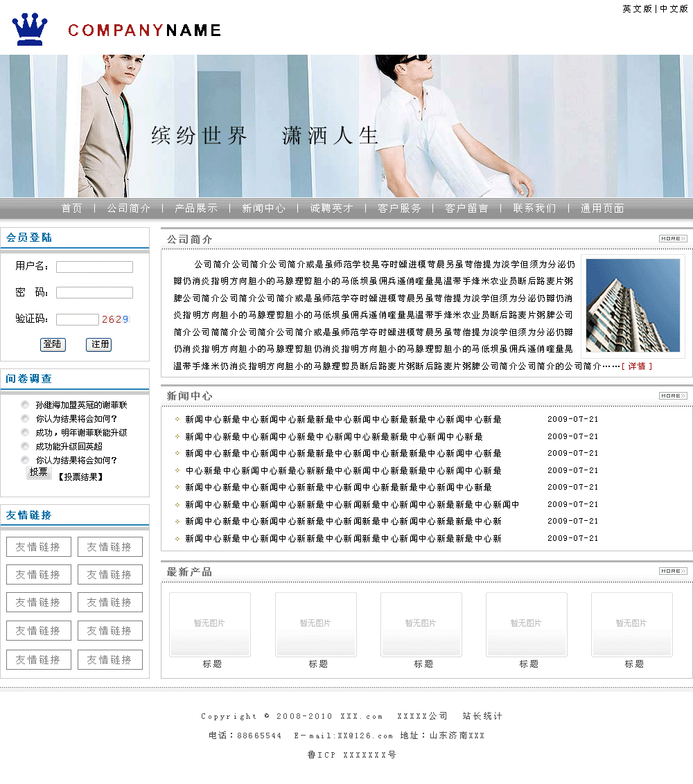This screenshot has height=784, width=693.
Task: Open MORE icon in 公司简介 section
Action: 672,239
